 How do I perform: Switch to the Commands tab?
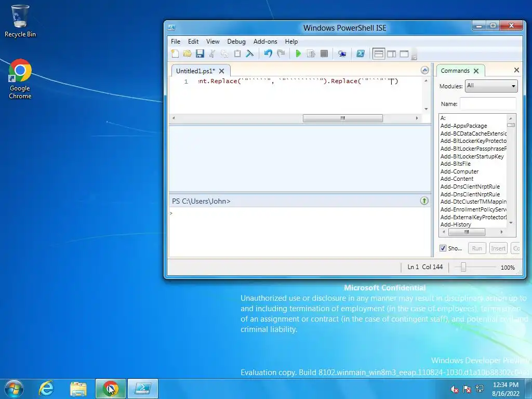pyautogui.click(x=455, y=71)
